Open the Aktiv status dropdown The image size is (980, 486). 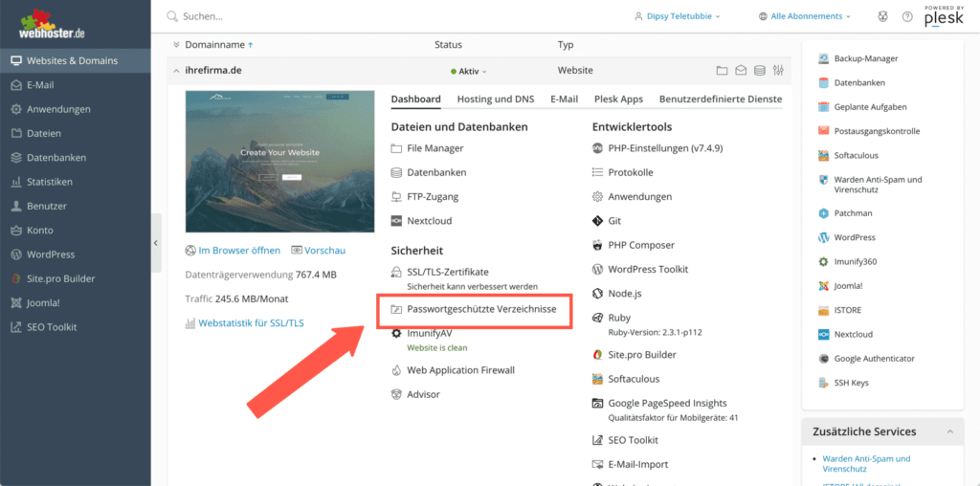click(469, 71)
